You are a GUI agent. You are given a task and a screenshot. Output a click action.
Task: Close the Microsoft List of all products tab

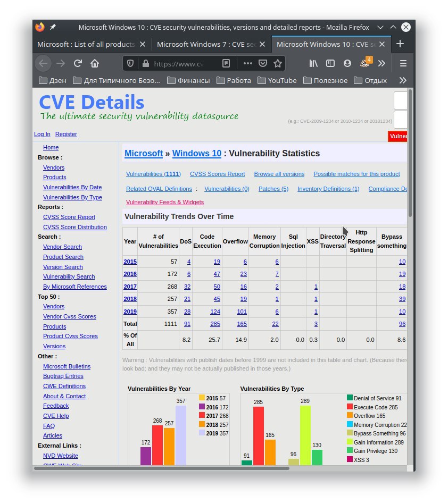[143, 44]
